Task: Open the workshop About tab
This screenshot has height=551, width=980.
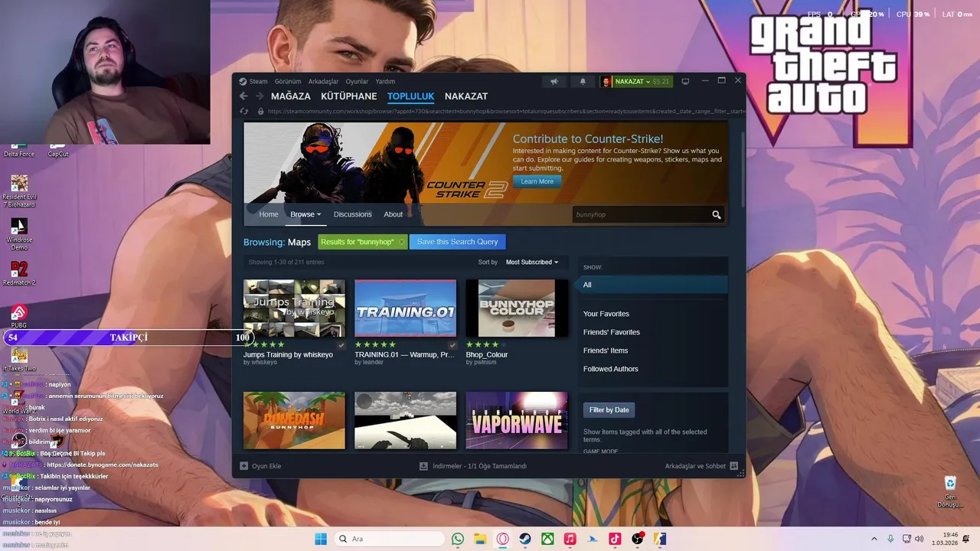Action: pyautogui.click(x=393, y=214)
